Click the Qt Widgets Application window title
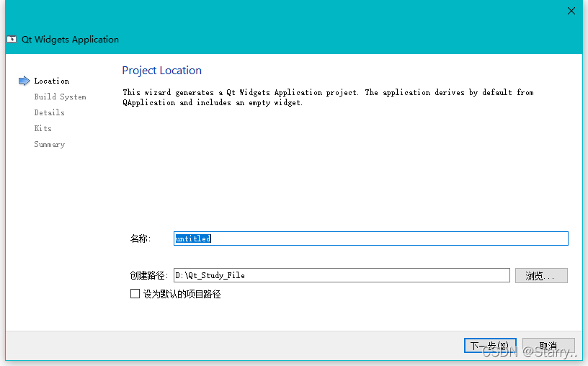 70,40
